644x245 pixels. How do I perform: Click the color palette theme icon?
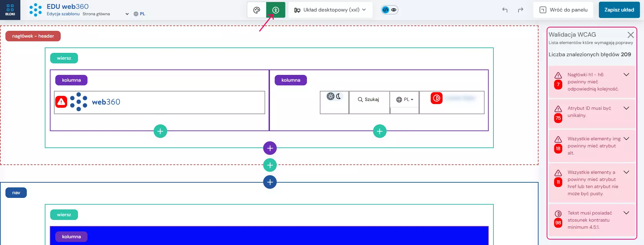[x=257, y=10]
